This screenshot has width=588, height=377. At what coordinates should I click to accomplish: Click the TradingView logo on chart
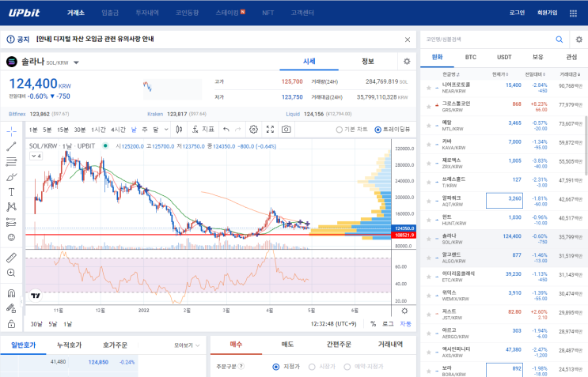point(36,296)
